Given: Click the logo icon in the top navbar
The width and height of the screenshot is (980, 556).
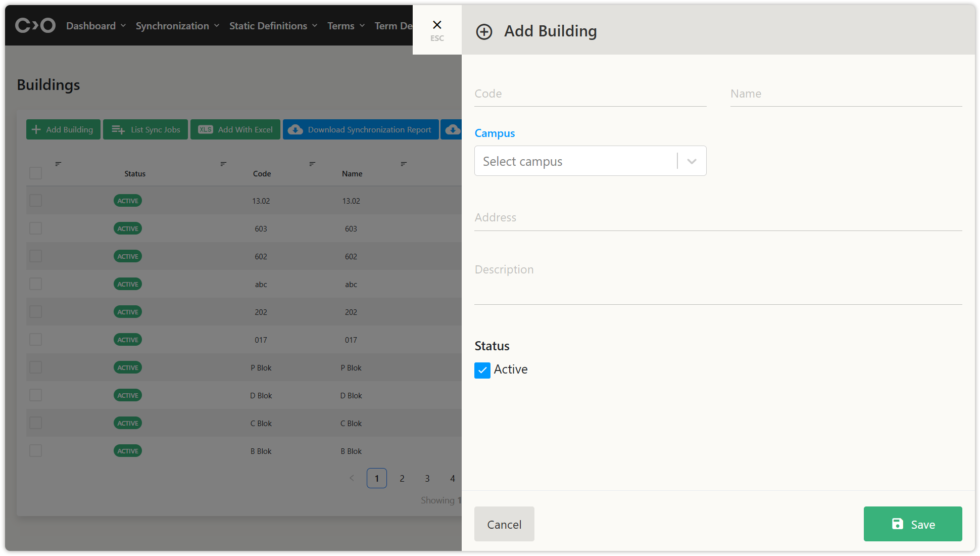Looking at the screenshot, I should [35, 25].
